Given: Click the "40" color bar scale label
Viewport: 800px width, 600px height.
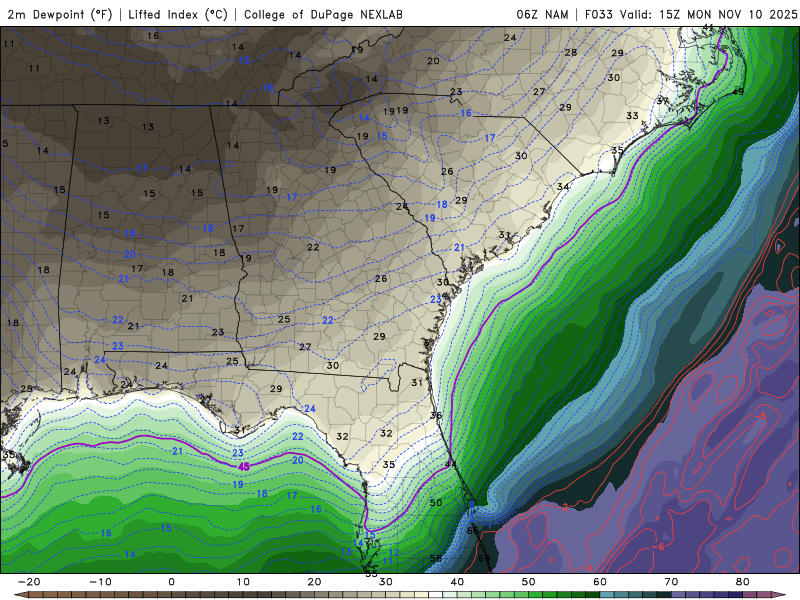Looking at the screenshot, I should [x=457, y=582].
